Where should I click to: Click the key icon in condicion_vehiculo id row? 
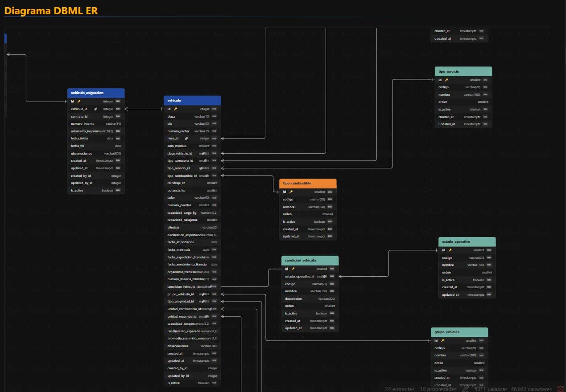pos(293,269)
